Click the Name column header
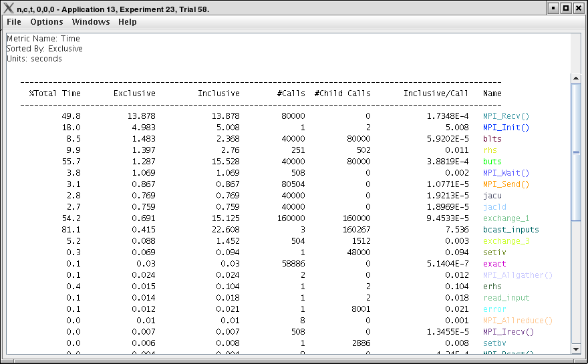Image resolution: width=588 pixels, height=364 pixels. 492,94
